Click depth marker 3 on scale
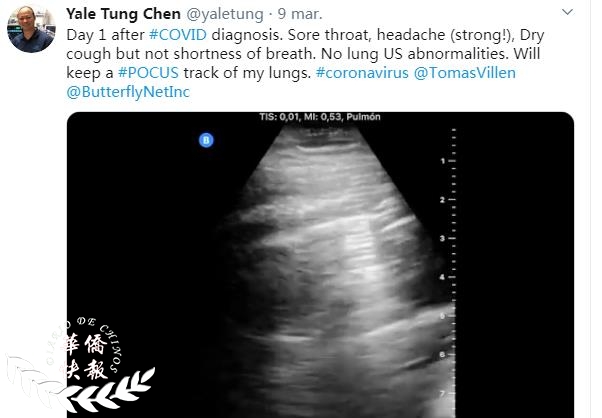Screen dimensions: 602x418 [443, 238]
